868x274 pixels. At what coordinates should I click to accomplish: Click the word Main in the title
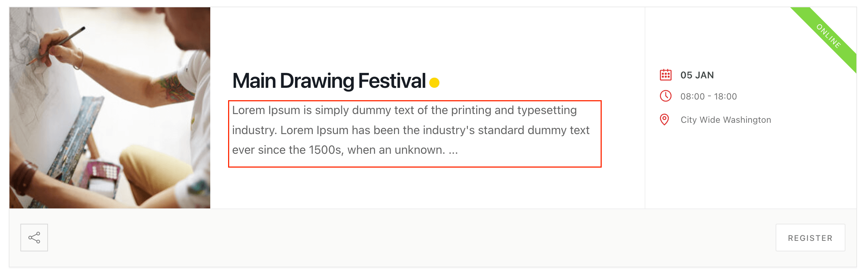pos(254,81)
